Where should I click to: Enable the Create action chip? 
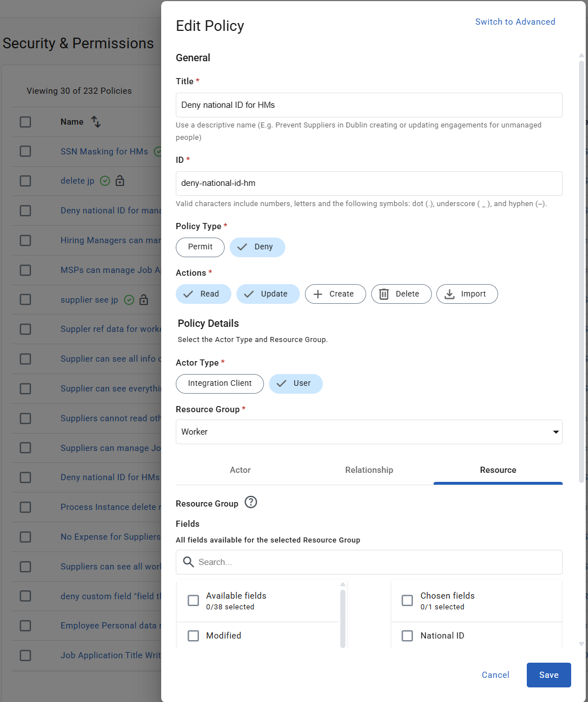tap(335, 294)
